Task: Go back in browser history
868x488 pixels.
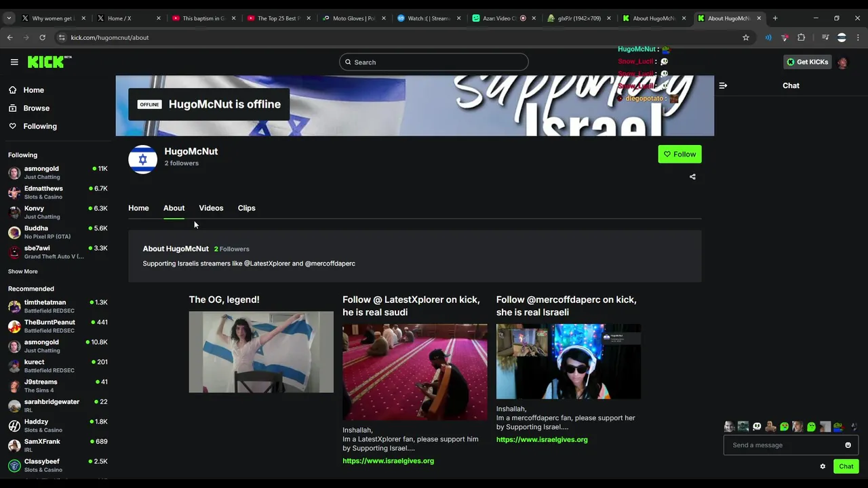Action: pyautogui.click(x=9, y=37)
